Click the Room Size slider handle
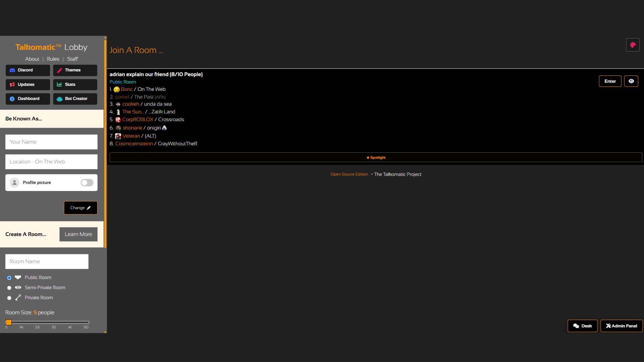This screenshot has height=362, width=644. pyautogui.click(x=9, y=322)
